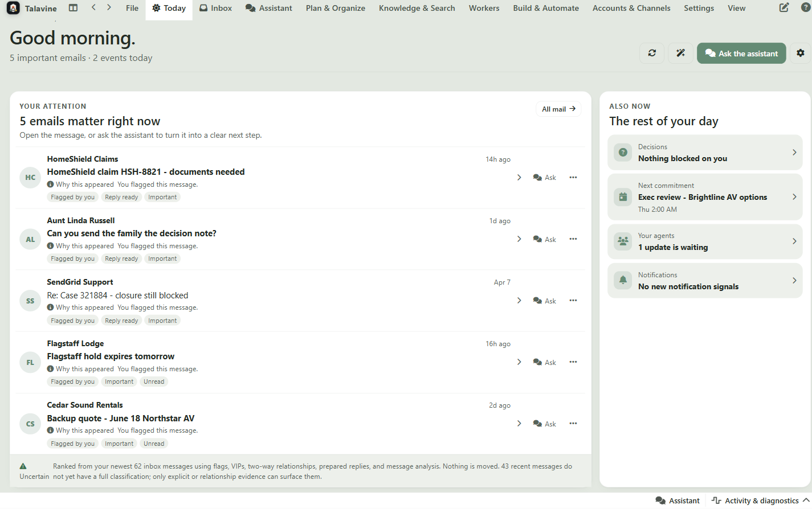Screen dimensions: 812x513
Task: Click the Talavine app logo icon
Action: click(x=13, y=8)
